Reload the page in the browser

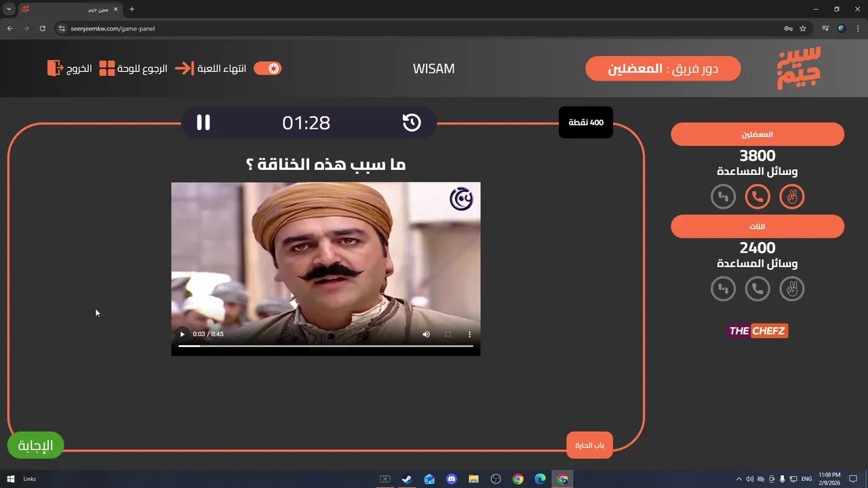pos(42,28)
